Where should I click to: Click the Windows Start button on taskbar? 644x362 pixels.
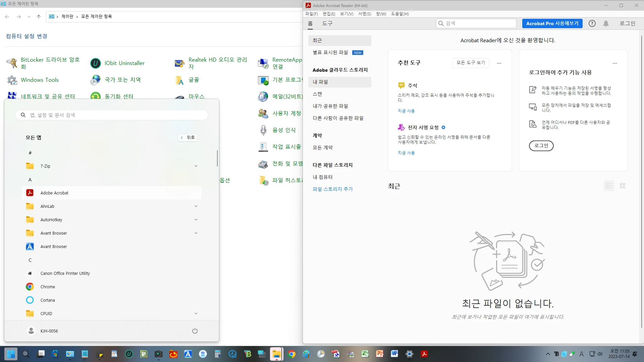tap(11, 354)
